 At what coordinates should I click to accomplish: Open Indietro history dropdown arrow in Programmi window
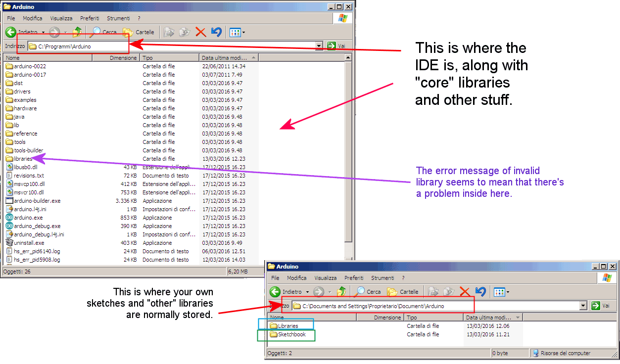pyautogui.click(x=43, y=33)
